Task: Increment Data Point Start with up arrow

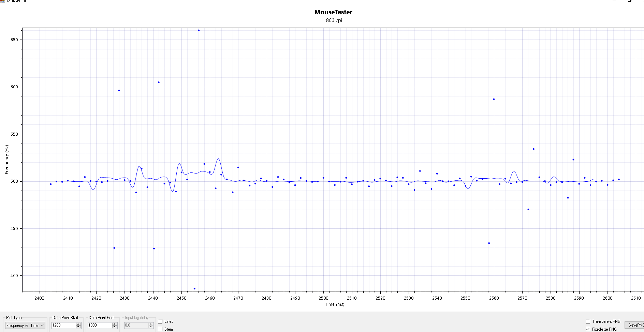Action: 78,324
